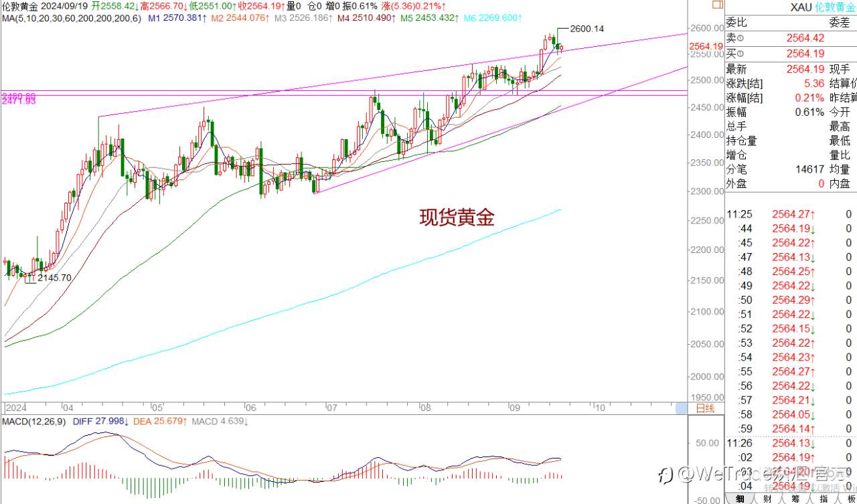
Task: Click the red 2564.19 current price axis tag
Action: point(705,46)
